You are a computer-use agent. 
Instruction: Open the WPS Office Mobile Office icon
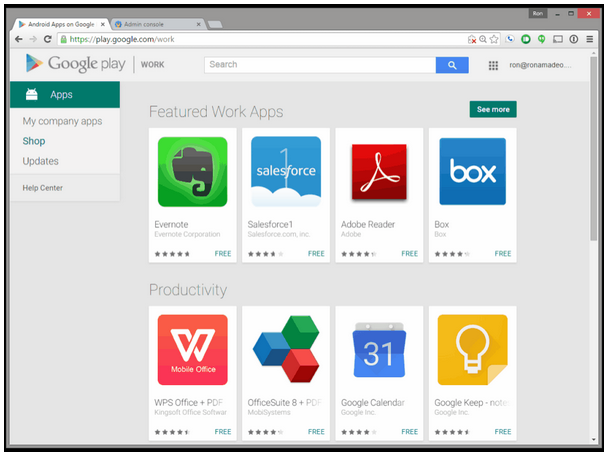192,350
